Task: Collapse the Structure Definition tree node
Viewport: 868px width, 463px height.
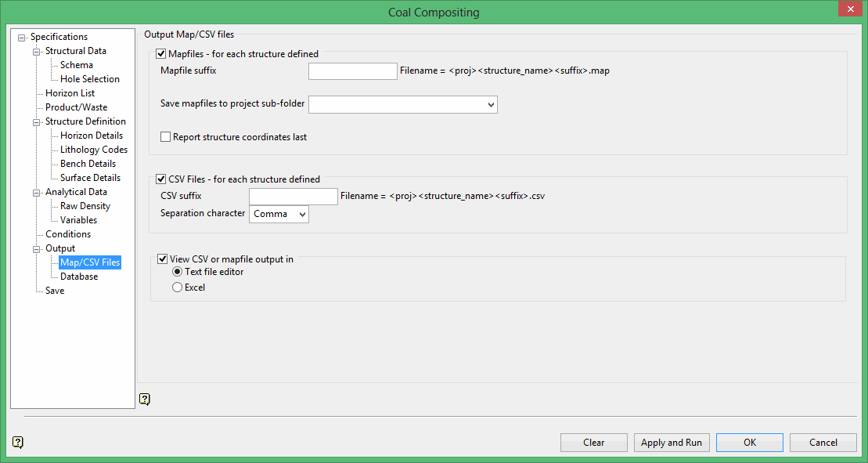Action: [37, 122]
